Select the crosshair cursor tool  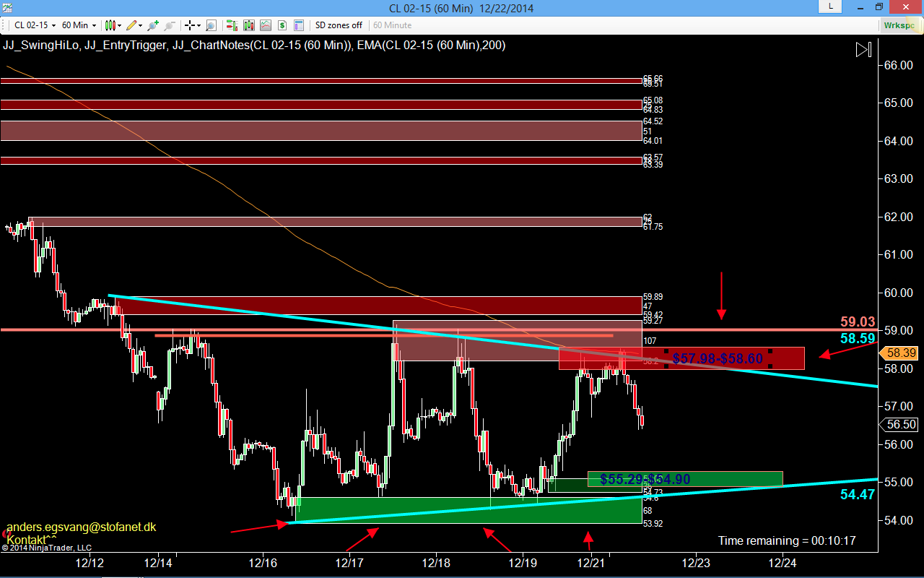point(190,25)
